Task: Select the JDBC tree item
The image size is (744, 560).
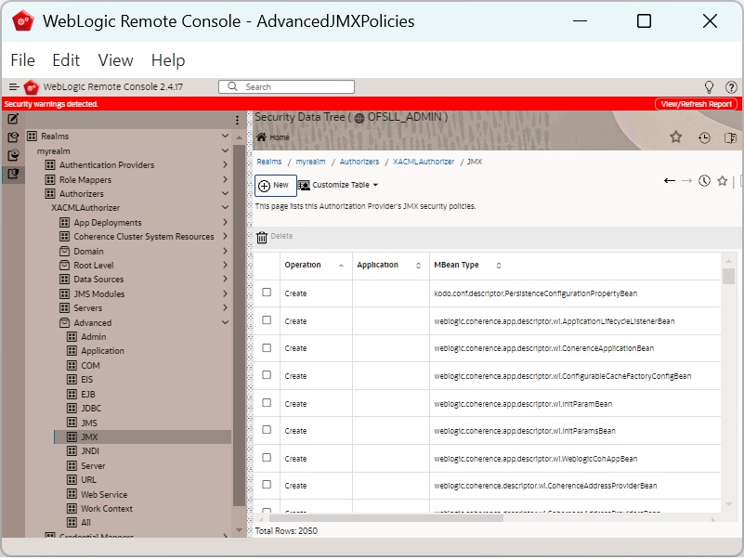Action: (x=91, y=408)
